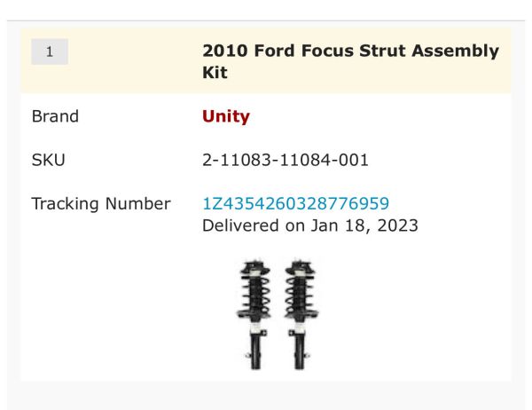The height and width of the screenshot is (410, 532).
Task: Click the gray area below the item card
Action: (x=266, y=397)
